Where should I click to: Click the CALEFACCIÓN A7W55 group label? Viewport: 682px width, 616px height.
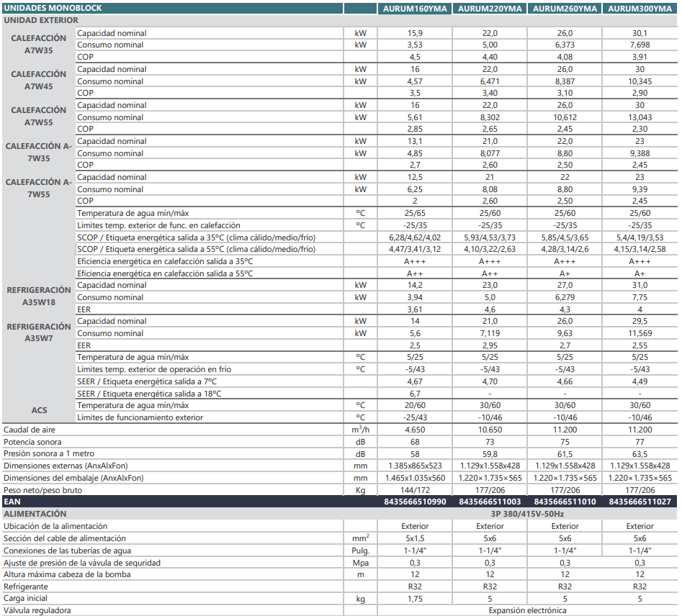(39, 117)
